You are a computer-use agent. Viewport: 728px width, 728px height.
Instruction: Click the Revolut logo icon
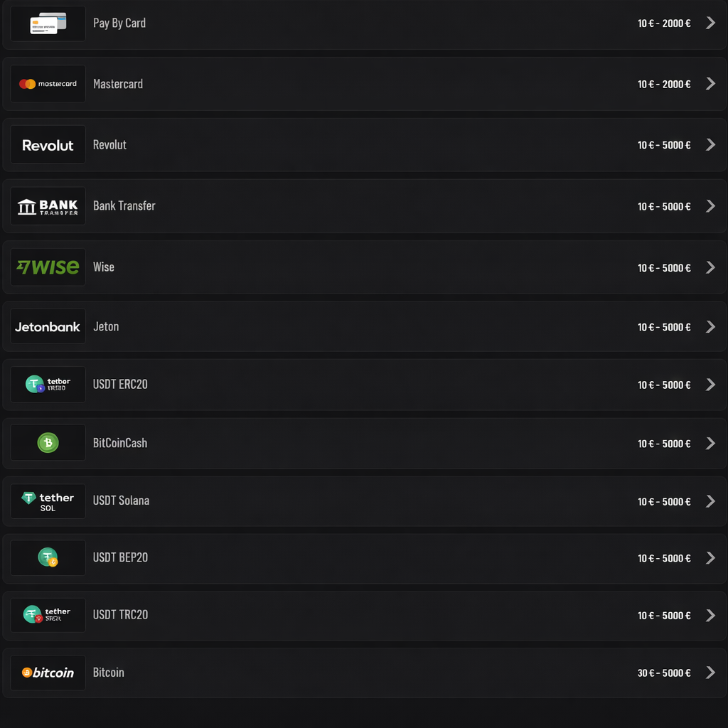coord(47,144)
